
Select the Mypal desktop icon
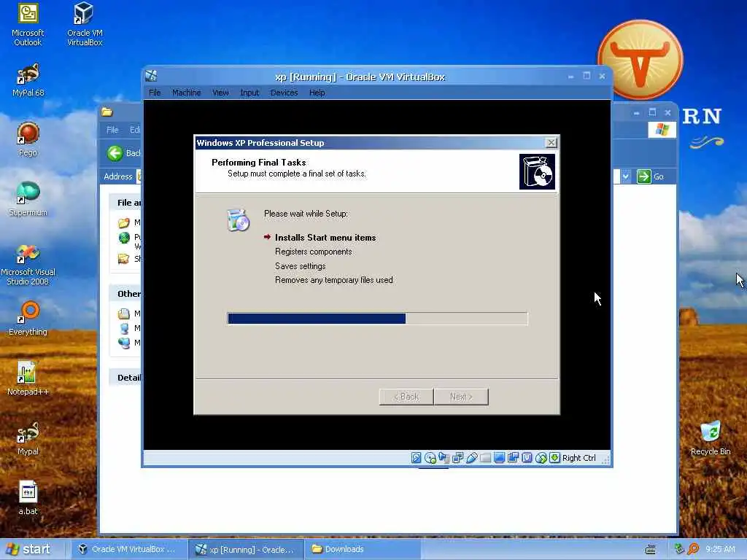[28, 438]
